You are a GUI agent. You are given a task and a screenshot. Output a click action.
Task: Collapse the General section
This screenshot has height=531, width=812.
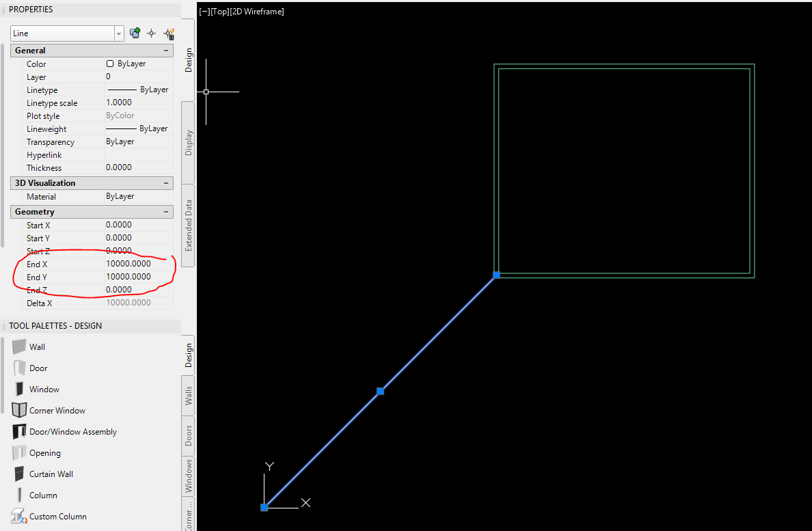[165, 50]
